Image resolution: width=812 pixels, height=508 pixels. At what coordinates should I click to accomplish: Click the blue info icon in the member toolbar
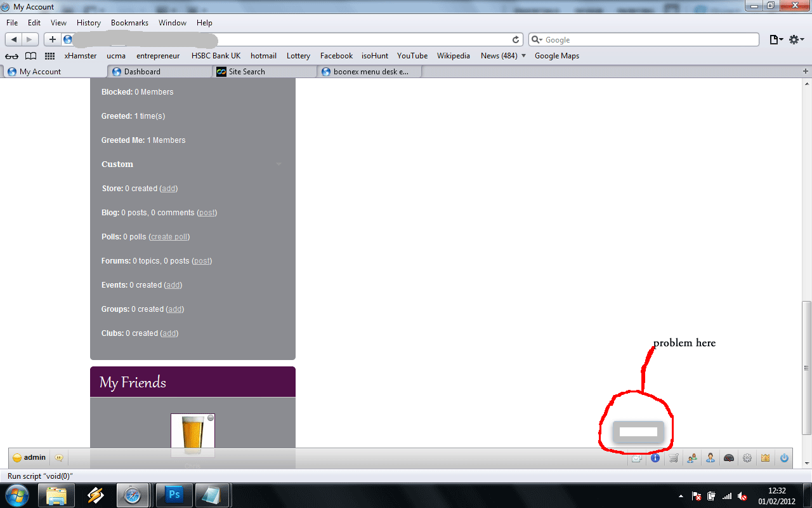(655, 458)
